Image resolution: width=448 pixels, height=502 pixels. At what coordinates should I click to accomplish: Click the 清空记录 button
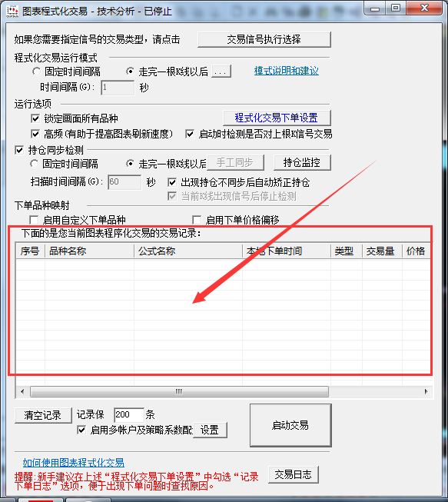click(x=43, y=415)
